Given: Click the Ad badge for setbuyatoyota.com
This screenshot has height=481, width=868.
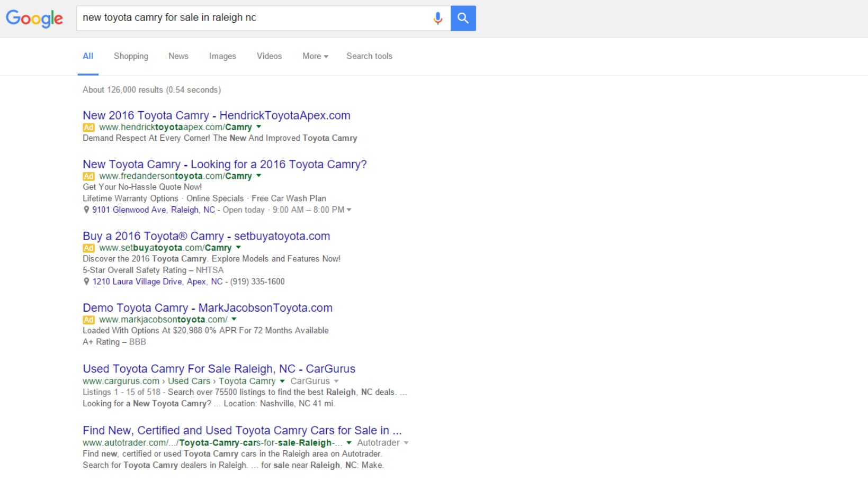Looking at the screenshot, I should click(x=88, y=248).
